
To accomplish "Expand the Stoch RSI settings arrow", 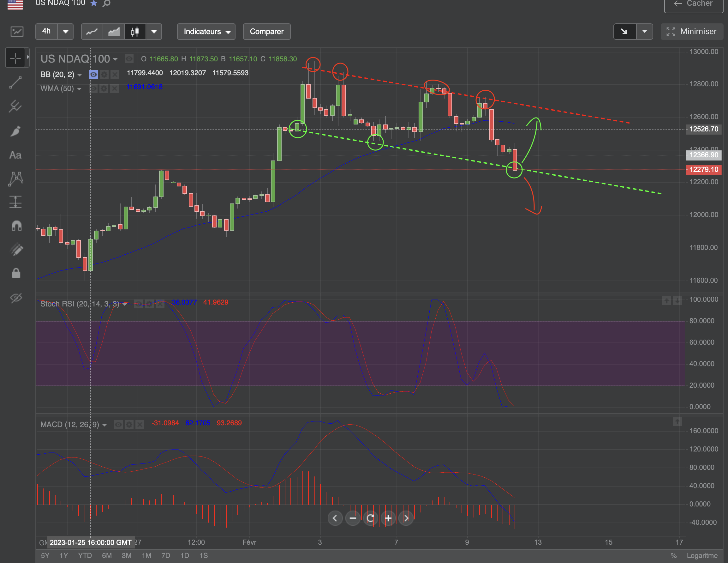I will 125,304.
